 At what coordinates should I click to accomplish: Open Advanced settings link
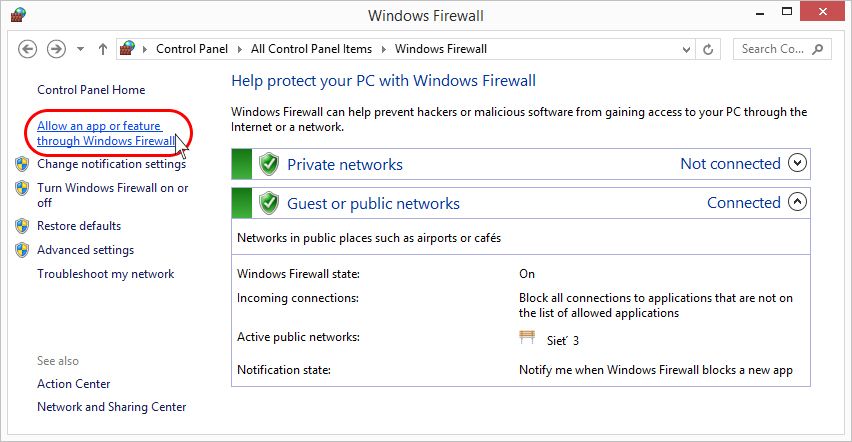[85, 250]
